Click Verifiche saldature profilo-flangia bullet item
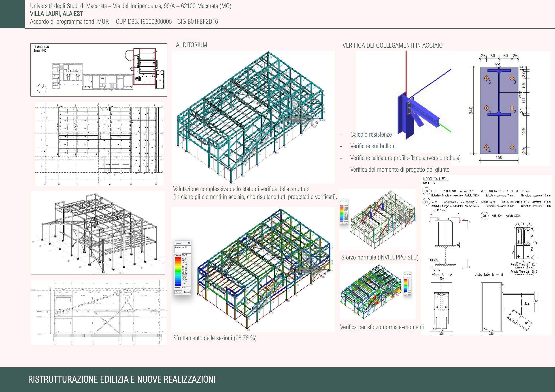Screen dimensions: 555x392 point(405,158)
